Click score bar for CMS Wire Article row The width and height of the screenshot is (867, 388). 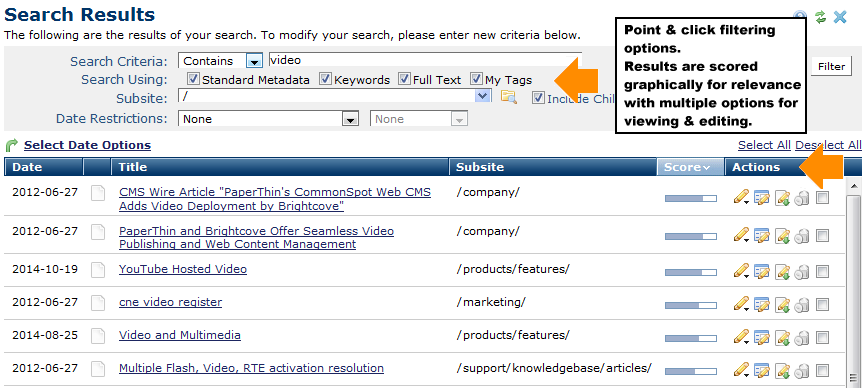pyautogui.click(x=691, y=198)
